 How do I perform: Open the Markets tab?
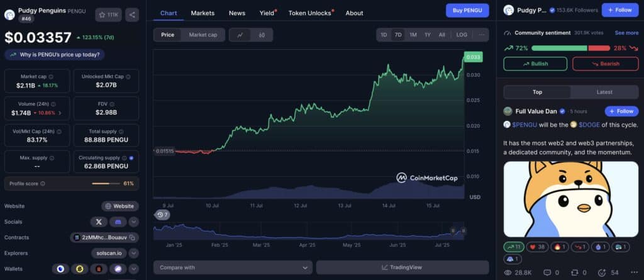pyautogui.click(x=203, y=13)
